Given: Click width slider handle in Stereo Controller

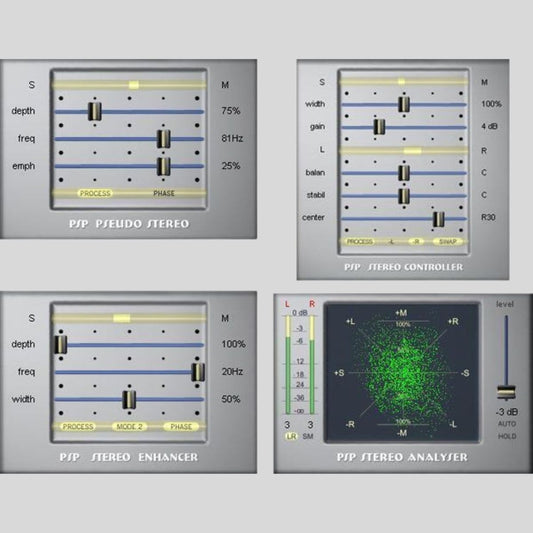Looking at the screenshot, I should pyautogui.click(x=404, y=104).
